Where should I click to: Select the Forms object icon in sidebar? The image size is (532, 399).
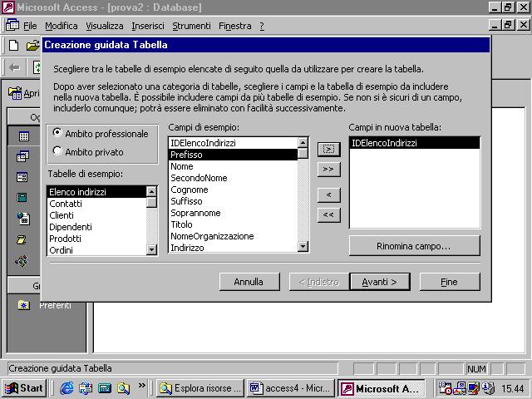click(x=22, y=177)
